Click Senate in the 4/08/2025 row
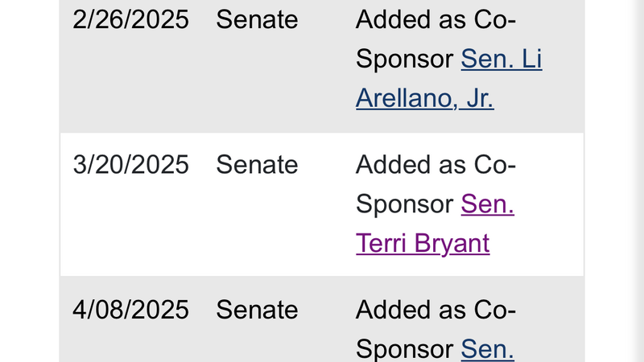The height and width of the screenshot is (362, 644). [257, 310]
